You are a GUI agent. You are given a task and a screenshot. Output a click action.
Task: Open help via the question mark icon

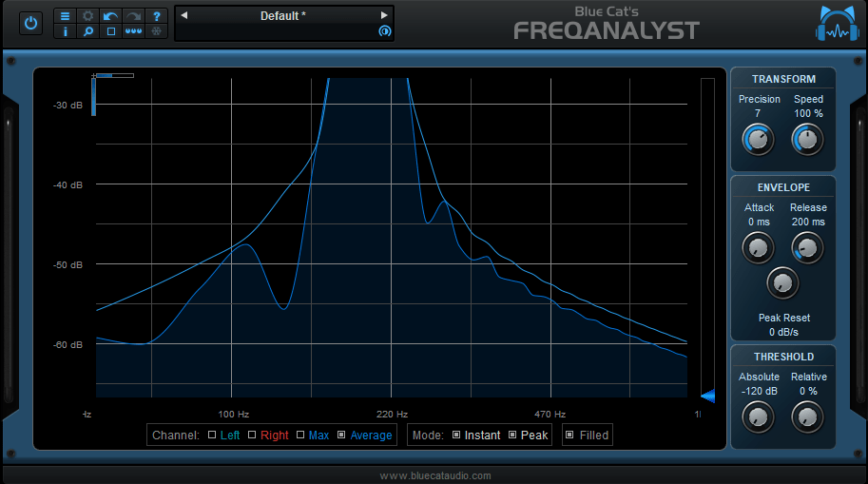point(157,16)
